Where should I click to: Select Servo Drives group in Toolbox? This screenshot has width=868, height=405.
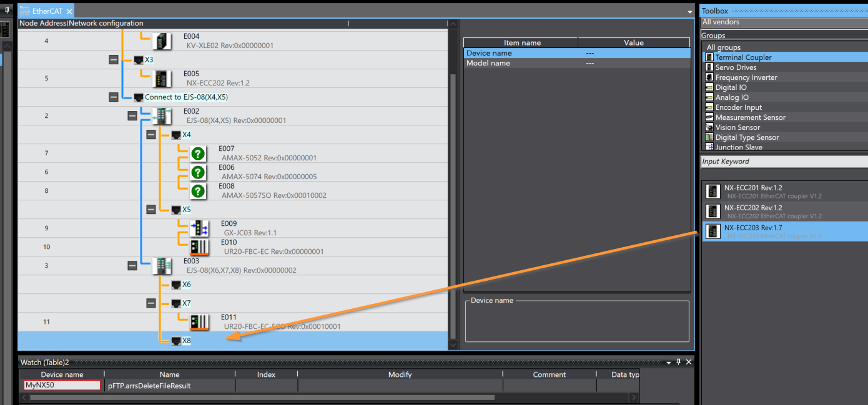(x=736, y=67)
